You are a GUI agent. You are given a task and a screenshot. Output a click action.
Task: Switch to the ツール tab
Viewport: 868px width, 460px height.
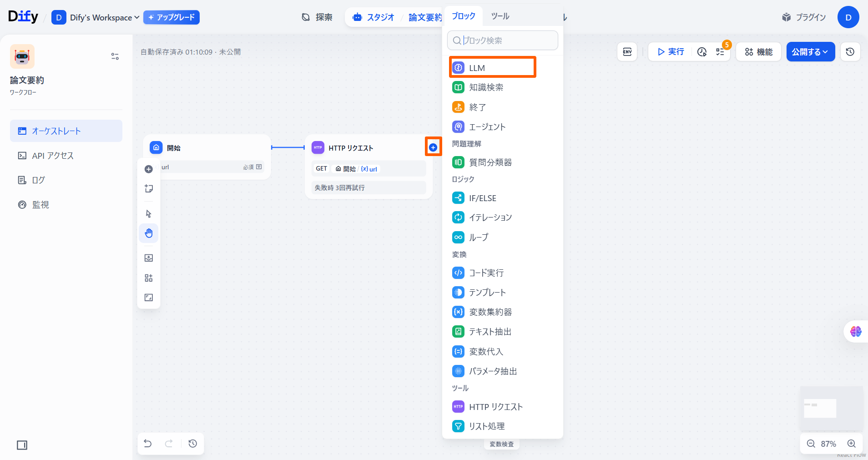point(500,16)
